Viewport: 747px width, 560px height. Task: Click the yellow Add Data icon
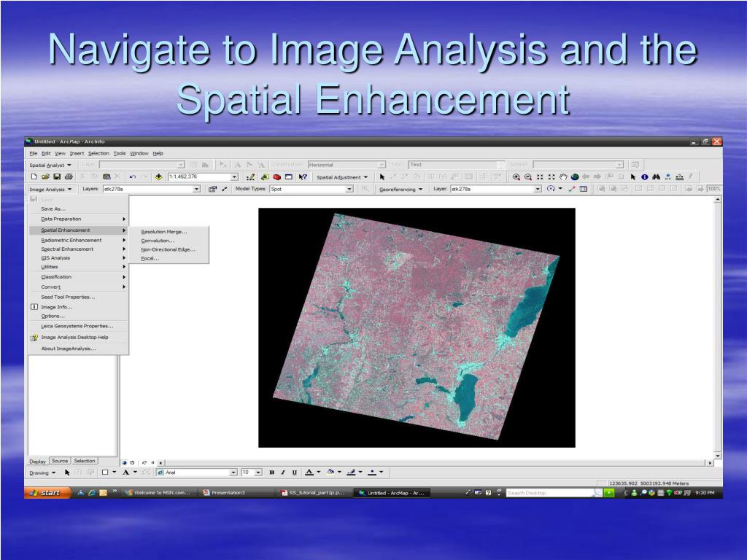point(158,176)
